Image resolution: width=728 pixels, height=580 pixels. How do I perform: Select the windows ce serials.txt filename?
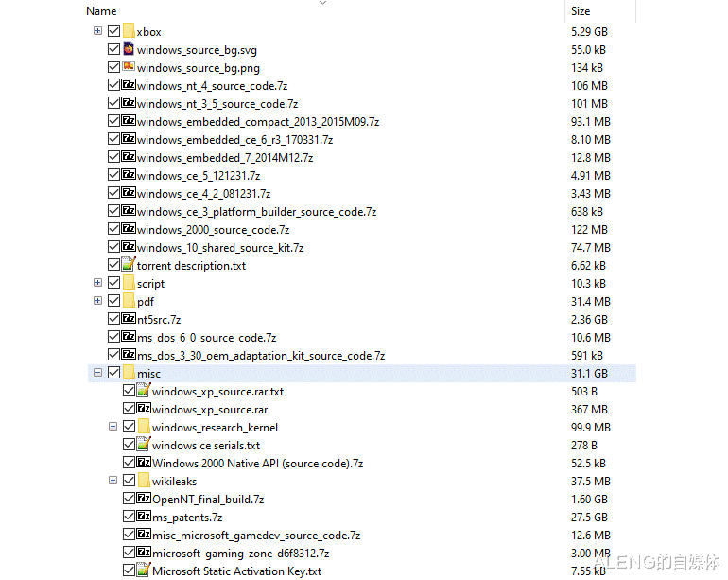(206, 446)
